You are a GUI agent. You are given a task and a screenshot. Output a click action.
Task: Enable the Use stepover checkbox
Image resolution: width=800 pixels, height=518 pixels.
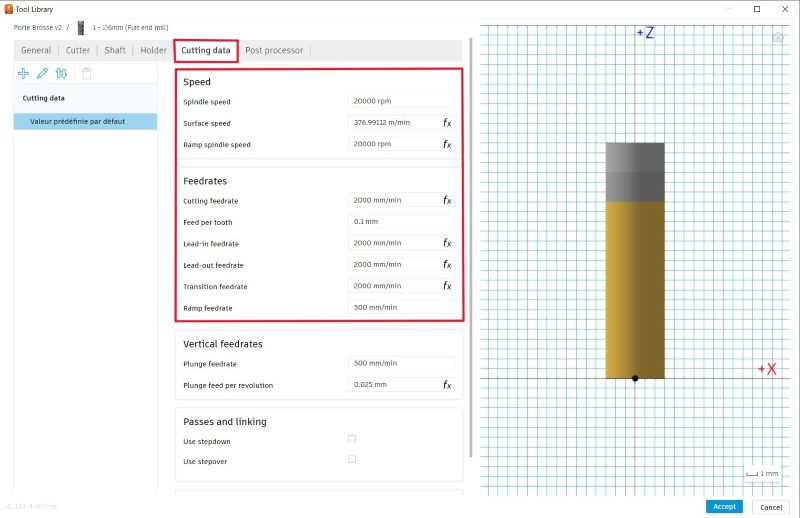click(x=352, y=459)
